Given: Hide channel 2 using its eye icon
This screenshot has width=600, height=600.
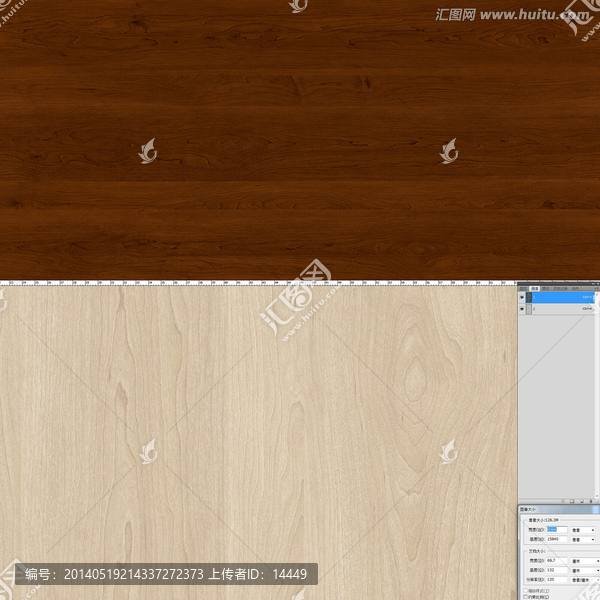Looking at the screenshot, I should (x=522, y=309).
